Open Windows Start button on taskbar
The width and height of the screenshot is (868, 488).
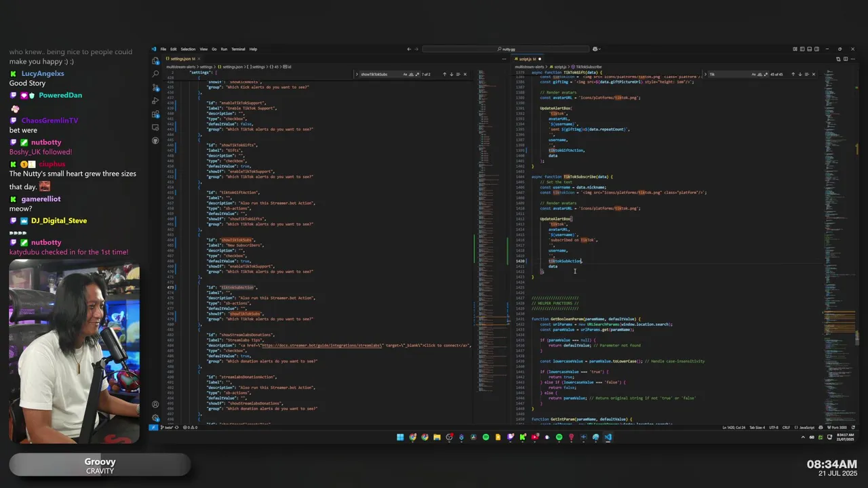[400, 437]
